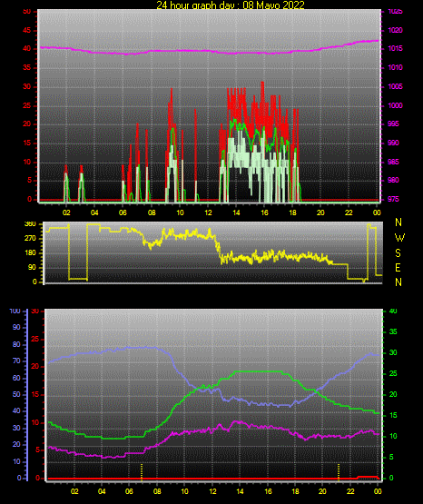Click the red 45 wind speed axis label
The image size is (423, 504).
coord(27,30)
